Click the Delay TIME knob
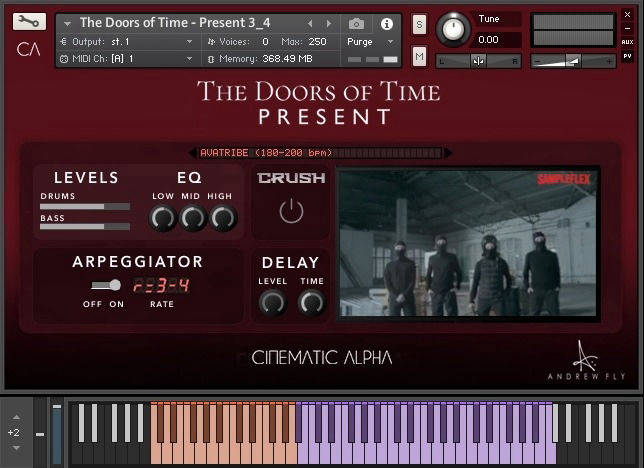Viewport: 644px width, 468px height. 312,303
